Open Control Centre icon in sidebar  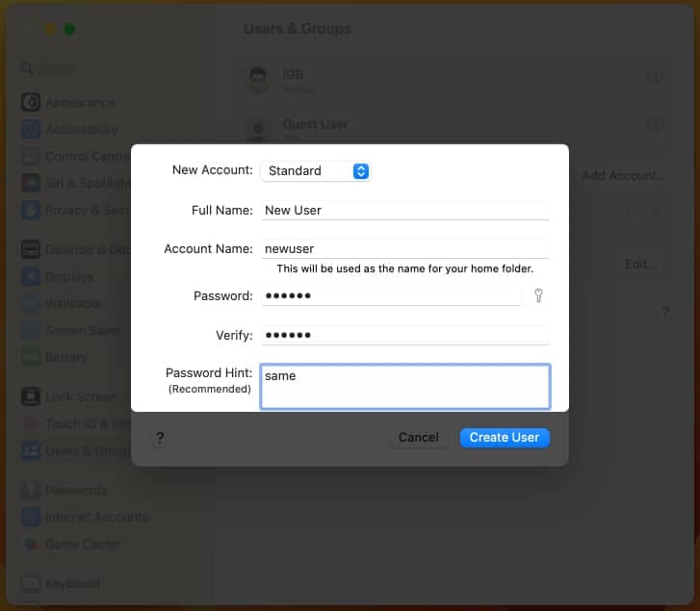[x=31, y=156]
